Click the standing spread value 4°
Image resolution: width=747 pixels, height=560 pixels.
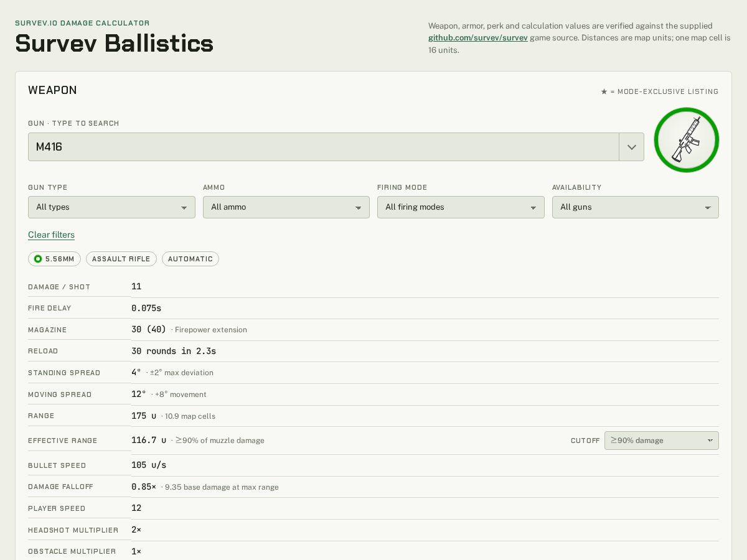[136, 373]
